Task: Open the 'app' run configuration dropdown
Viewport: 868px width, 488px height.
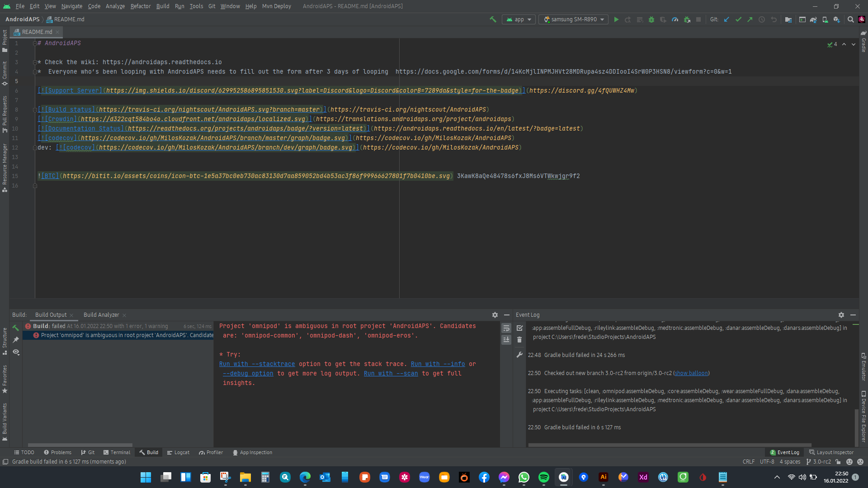Action: pyautogui.click(x=519, y=19)
